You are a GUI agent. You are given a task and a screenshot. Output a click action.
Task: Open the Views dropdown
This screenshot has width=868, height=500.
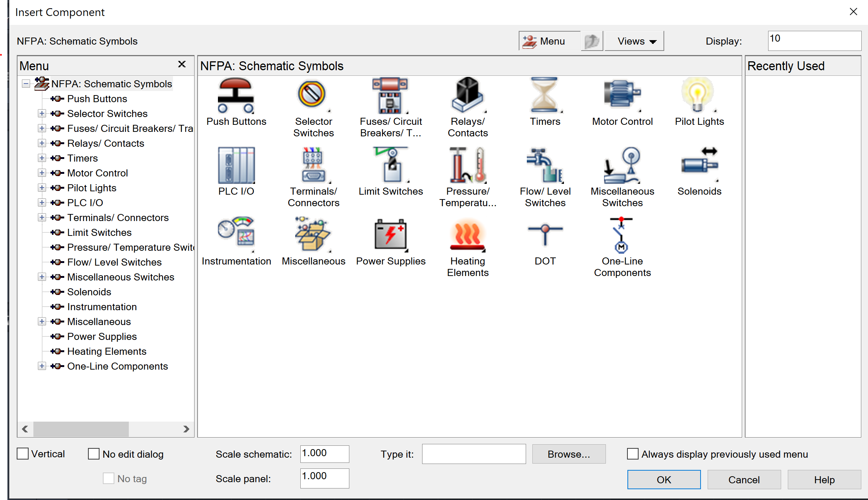[x=634, y=41]
